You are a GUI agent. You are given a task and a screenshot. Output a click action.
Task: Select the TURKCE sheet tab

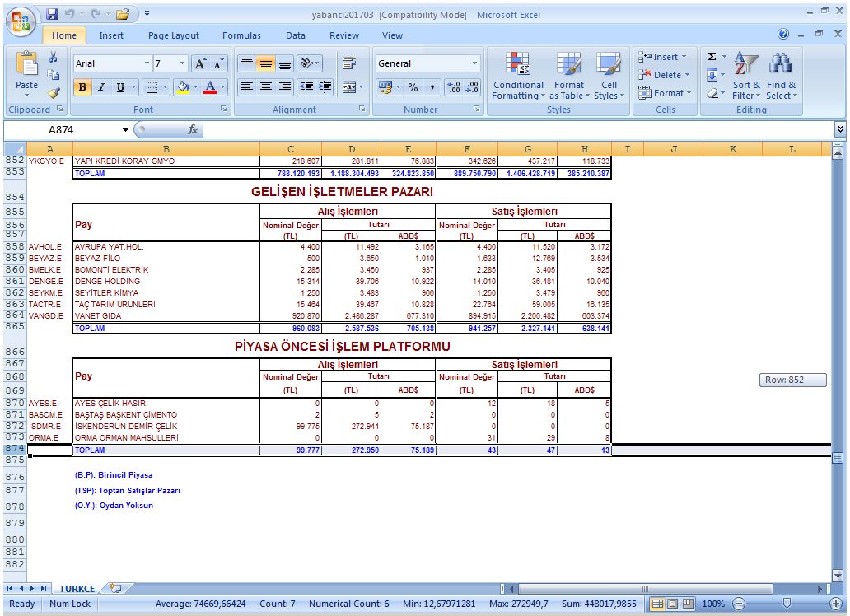pyautogui.click(x=77, y=588)
